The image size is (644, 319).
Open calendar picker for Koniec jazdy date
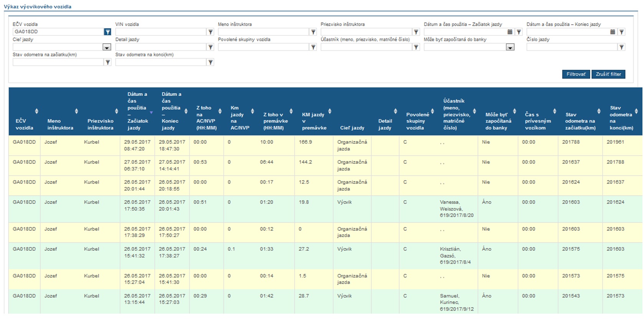(613, 32)
